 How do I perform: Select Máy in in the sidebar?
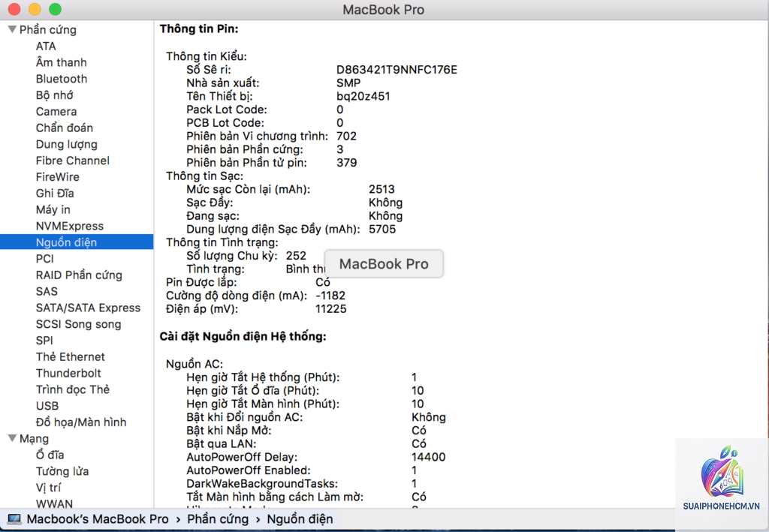click(x=53, y=209)
